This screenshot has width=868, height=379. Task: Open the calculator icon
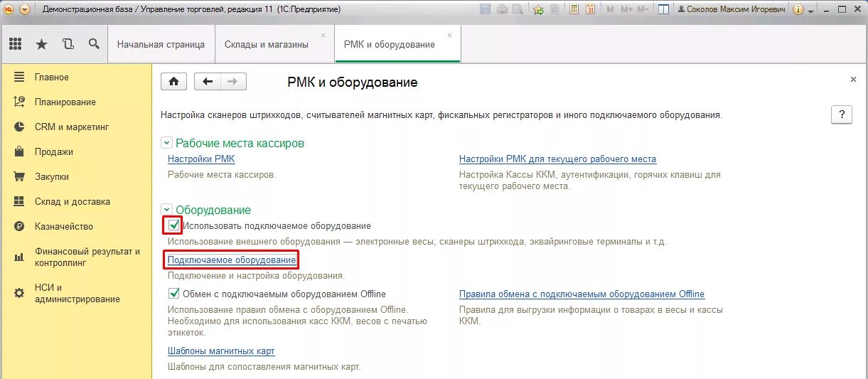pyautogui.click(x=573, y=10)
